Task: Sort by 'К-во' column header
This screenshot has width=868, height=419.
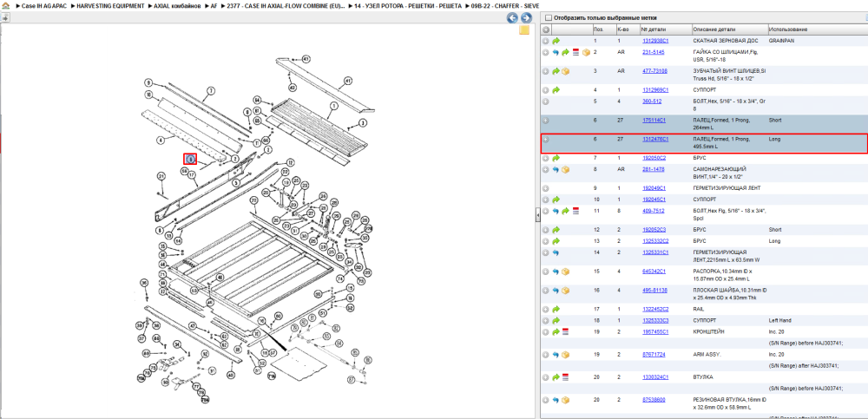Action: tap(622, 29)
